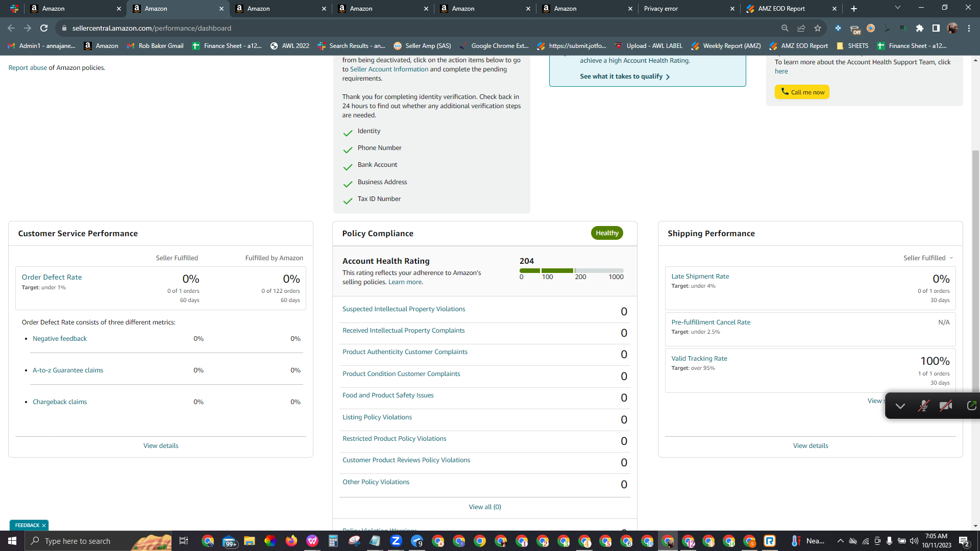Click the Negative feedback link

[60, 339]
